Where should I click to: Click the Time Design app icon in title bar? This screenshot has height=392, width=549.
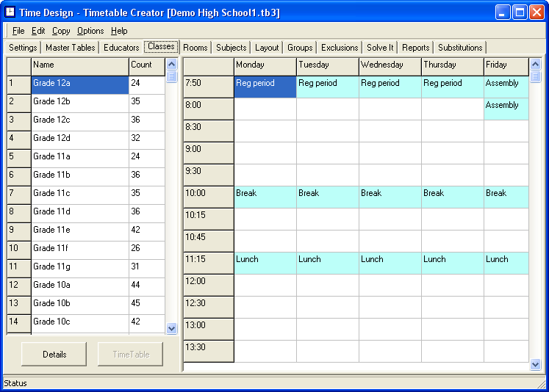pyautogui.click(x=10, y=12)
